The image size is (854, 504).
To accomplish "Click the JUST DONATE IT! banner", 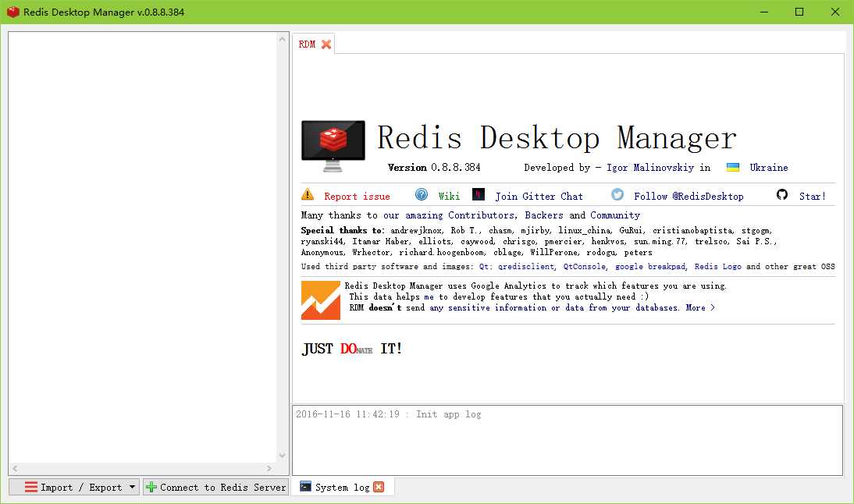I will coord(351,348).
